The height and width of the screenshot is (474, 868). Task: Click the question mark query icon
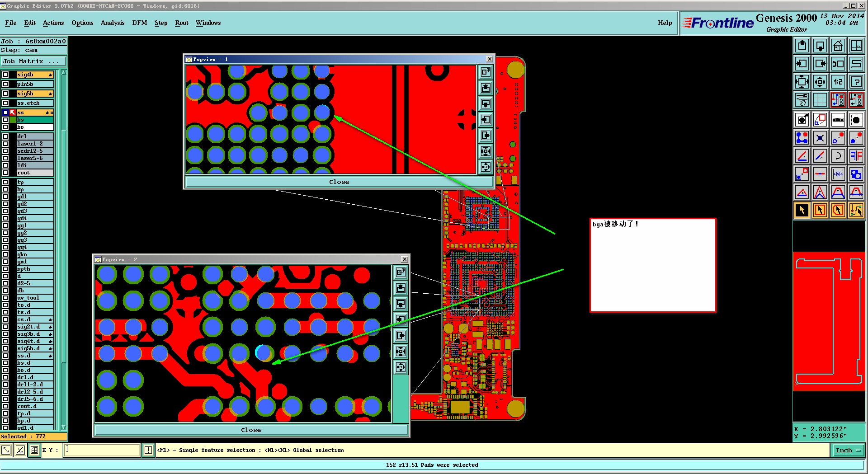pyautogui.click(x=856, y=82)
